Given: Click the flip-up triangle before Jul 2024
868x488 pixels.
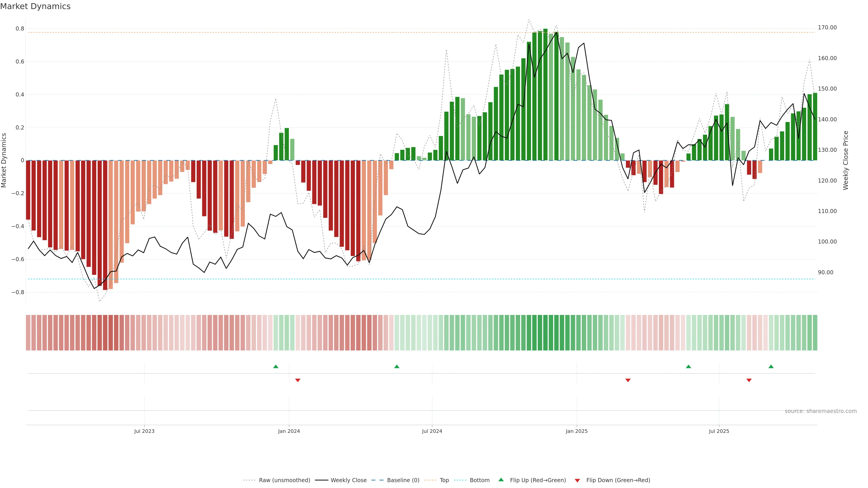Looking at the screenshot, I should pyautogui.click(x=397, y=366).
